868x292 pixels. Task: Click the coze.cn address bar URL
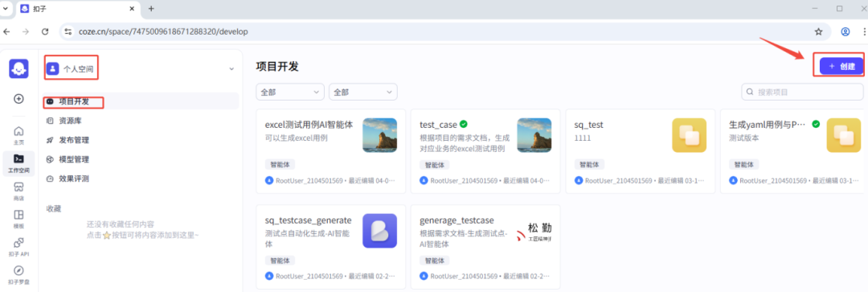pyautogui.click(x=163, y=31)
